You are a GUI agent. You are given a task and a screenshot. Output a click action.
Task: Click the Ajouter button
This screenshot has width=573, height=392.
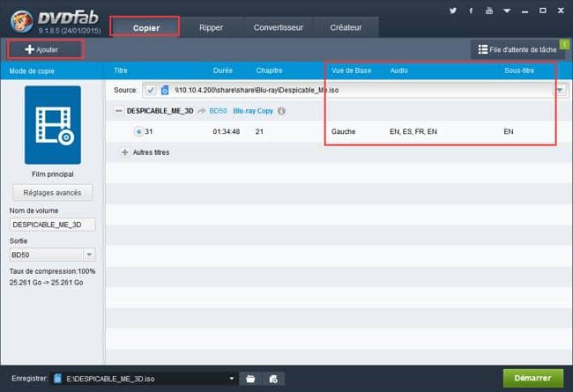(46, 49)
